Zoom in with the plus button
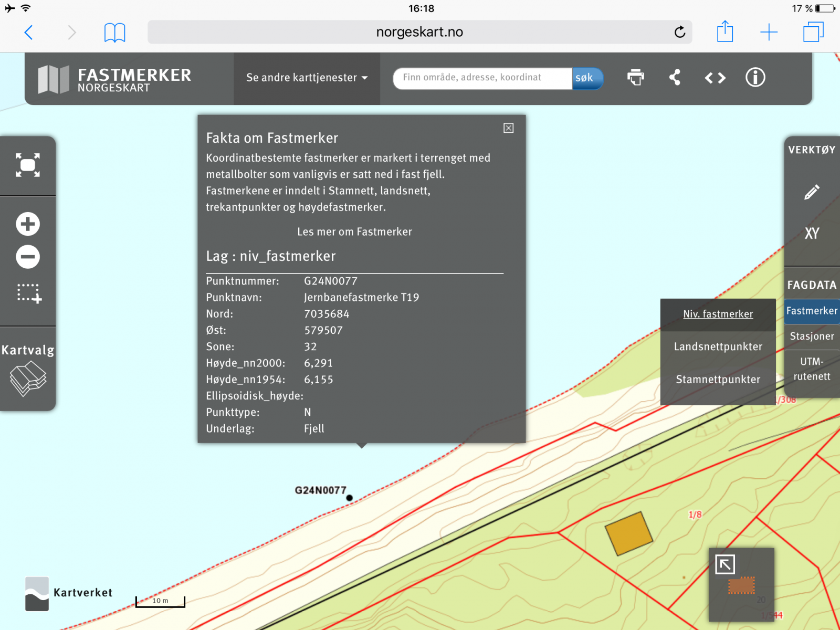The width and height of the screenshot is (840, 630). [x=28, y=224]
